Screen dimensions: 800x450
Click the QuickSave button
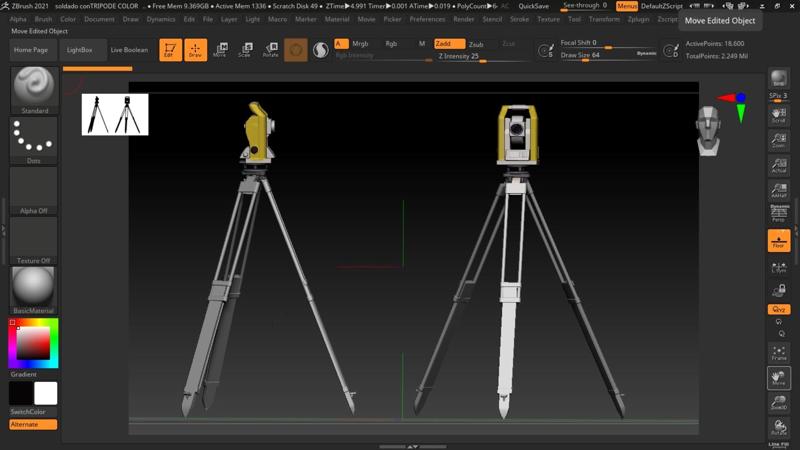(x=534, y=6)
